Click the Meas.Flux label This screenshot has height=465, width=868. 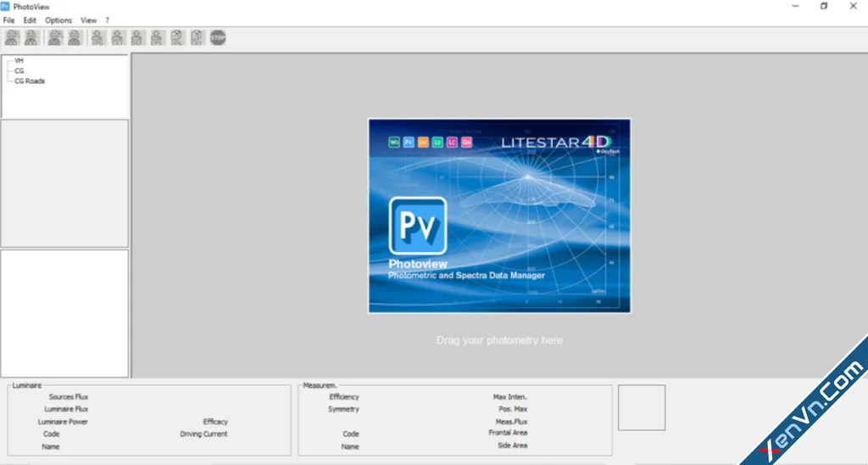pos(512,422)
